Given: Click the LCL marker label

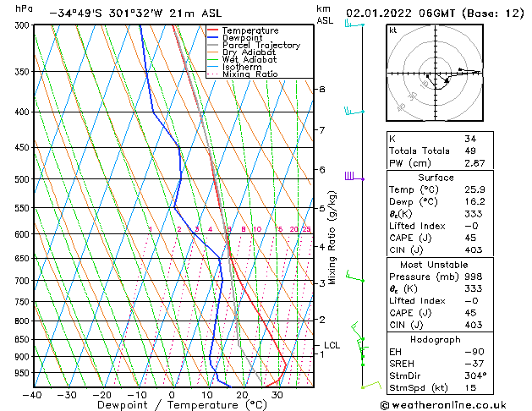Looking at the screenshot, I should pos(332,345).
